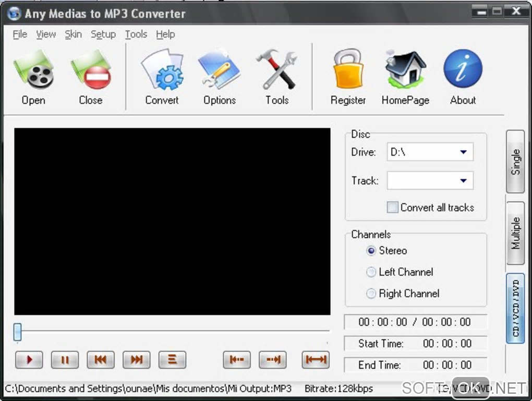The image size is (532, 401).
Task: Start conversion with the Convert icon
Action: coord(162,70)
